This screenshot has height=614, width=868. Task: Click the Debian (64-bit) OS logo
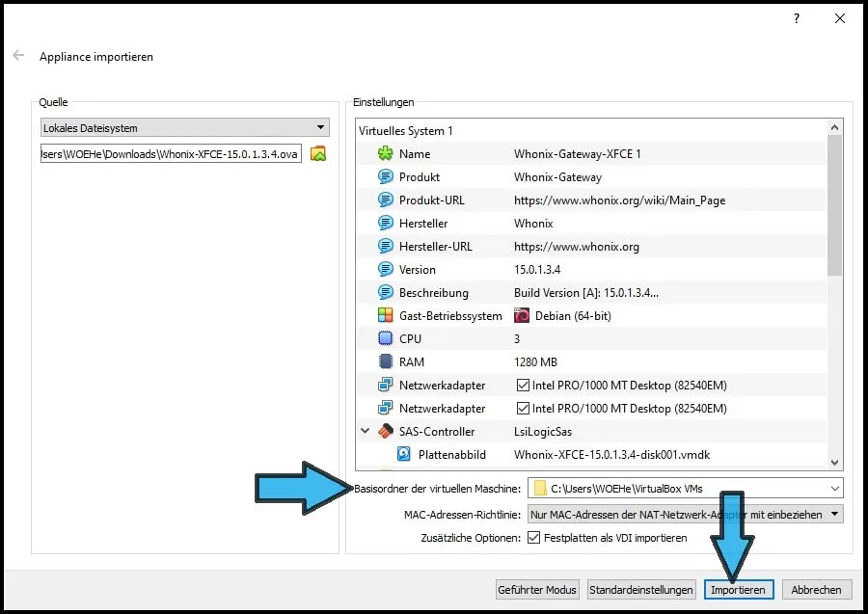pos(522,316)
